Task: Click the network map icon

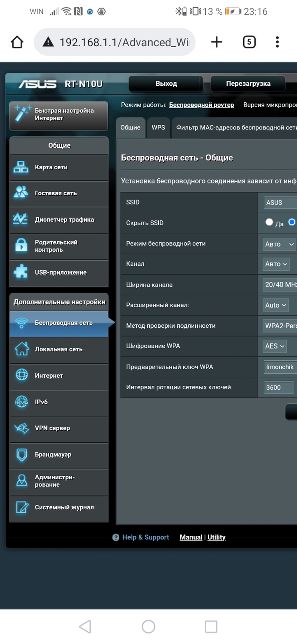Action: point(21,167)
